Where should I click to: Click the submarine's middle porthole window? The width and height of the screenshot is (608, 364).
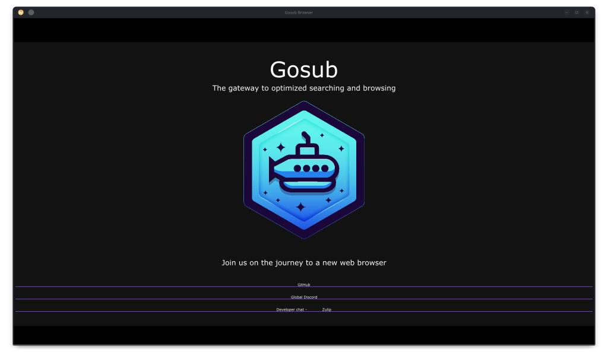pyautogui.click(x=306, y=168)
